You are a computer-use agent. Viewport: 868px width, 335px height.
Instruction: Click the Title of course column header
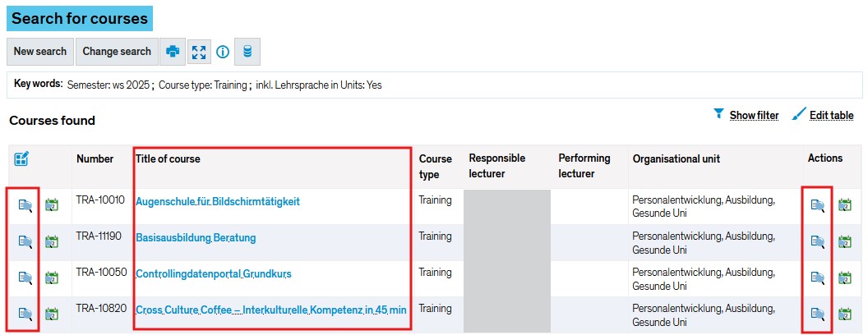168,158
